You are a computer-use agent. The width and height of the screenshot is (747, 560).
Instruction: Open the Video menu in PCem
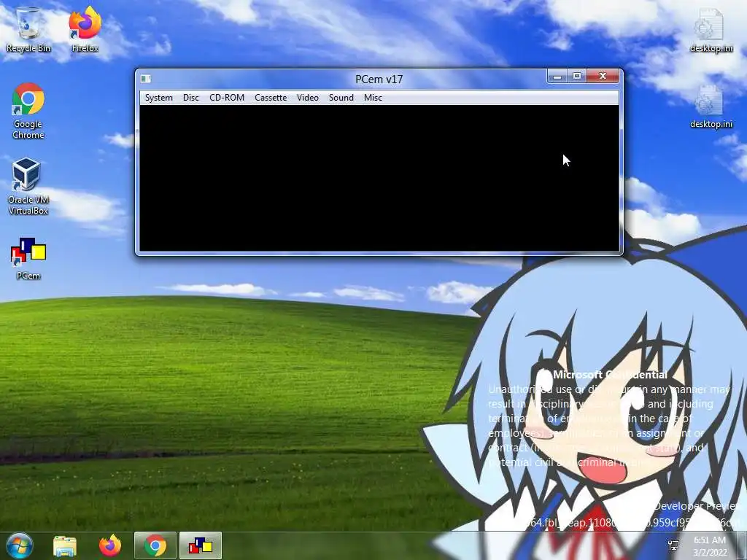pyautogui.click(x=307, y=98)
